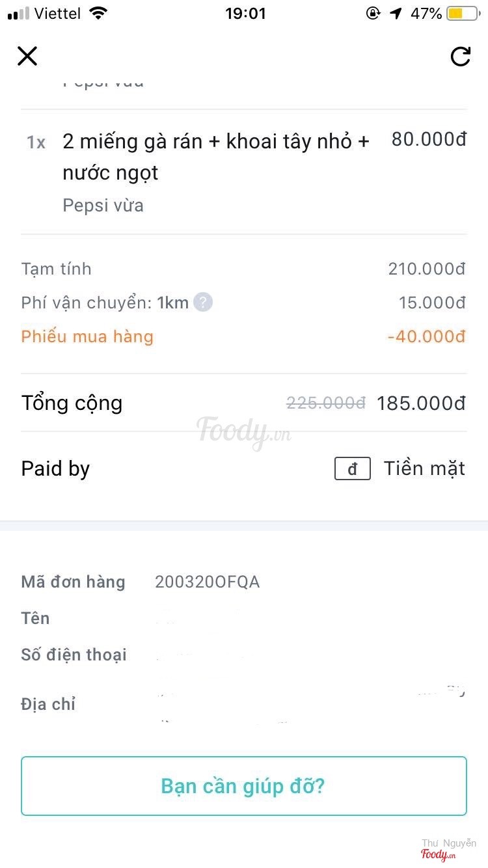Tap the 185.000đ total amount
Viewport: 488px width, 868px height.
[x=421, y=403]
